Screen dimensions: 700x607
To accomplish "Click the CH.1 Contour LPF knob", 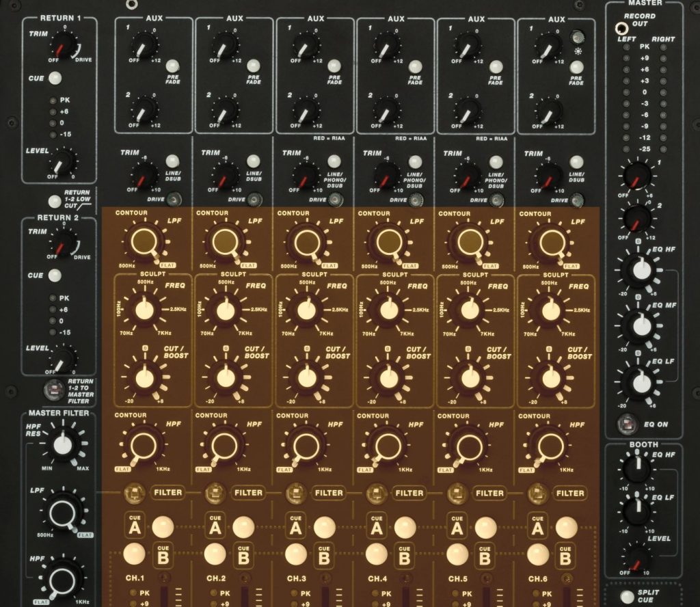I will (144, 241).
